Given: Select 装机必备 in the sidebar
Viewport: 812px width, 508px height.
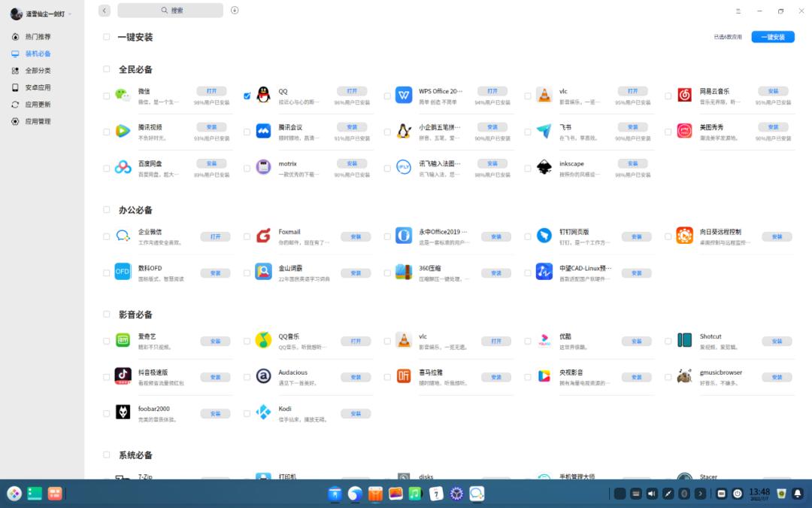Looking at the screenshot, I should [38, 53].
